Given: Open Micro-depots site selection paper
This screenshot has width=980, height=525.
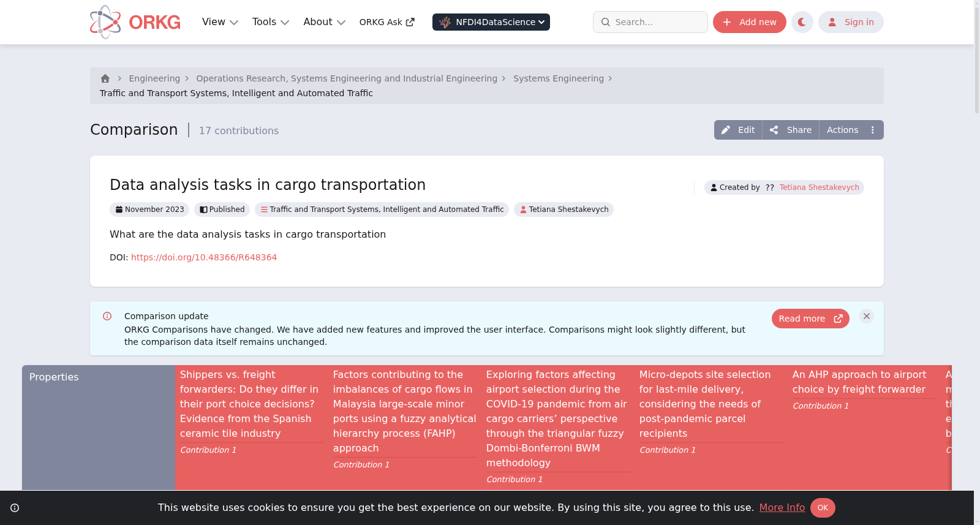Looking at the screenshot, I should tap(705, 404).
